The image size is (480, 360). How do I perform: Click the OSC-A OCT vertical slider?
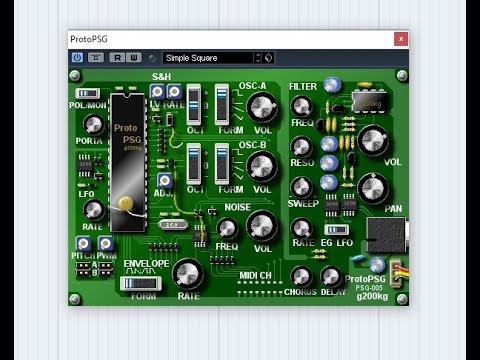point(194,105)
